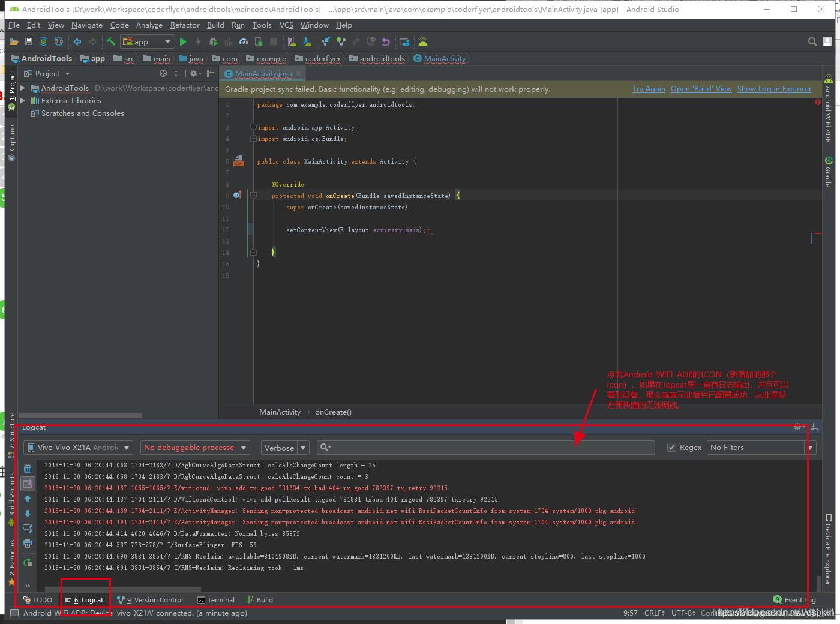Toggle tool window buttons bottom-left corner

coord(14,613)
